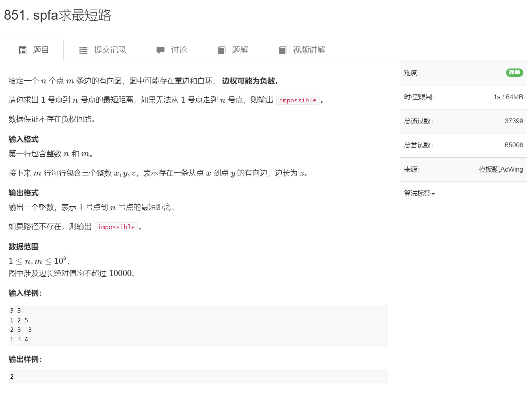Click the bold text 边权可能为负数
Screen dimensions: 532x396
[249, 81]
